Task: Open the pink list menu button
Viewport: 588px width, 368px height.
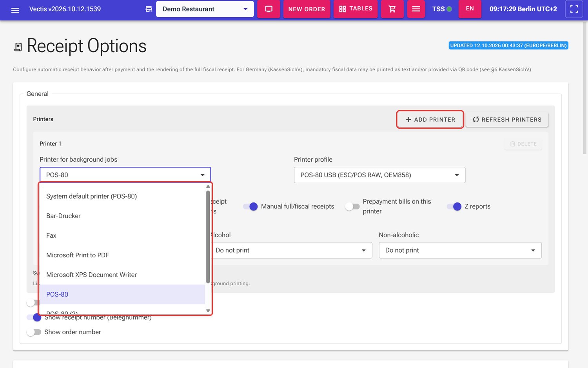Action: [416, 9]
